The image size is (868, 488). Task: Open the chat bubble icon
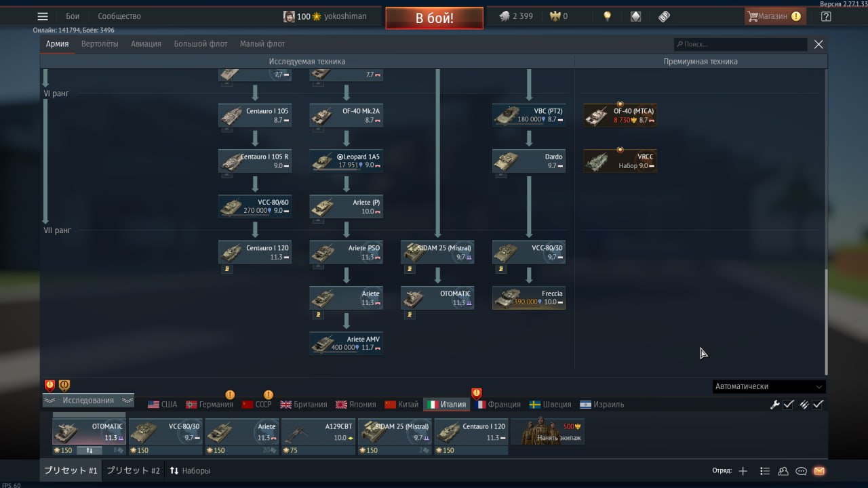pyautogui.click(x=801, y=471)
